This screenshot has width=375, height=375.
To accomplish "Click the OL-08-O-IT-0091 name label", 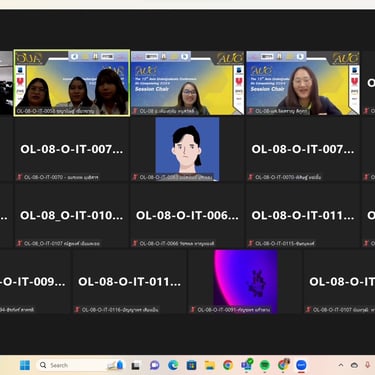I will (x=234, y=310).
